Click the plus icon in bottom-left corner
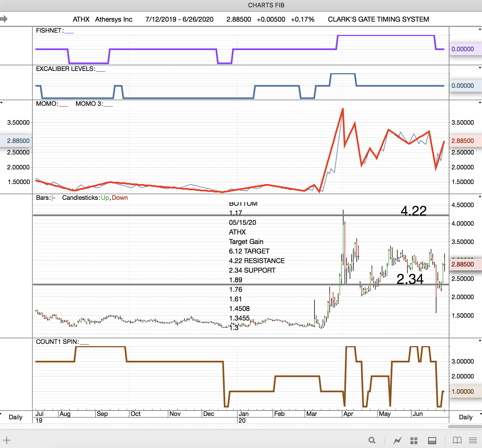The height and width of the screenshot is (448, 482). [x=7, y=440]
